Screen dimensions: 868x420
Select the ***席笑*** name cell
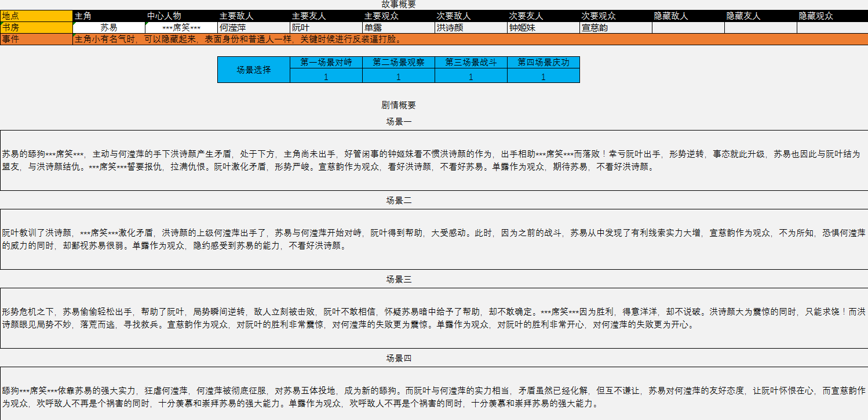pos(181,27)
